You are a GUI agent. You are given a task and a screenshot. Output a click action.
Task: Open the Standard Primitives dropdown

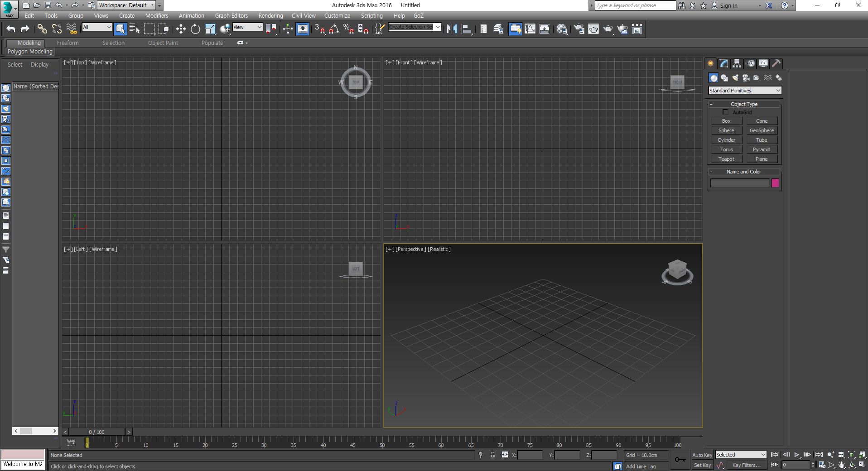(745, 91)
